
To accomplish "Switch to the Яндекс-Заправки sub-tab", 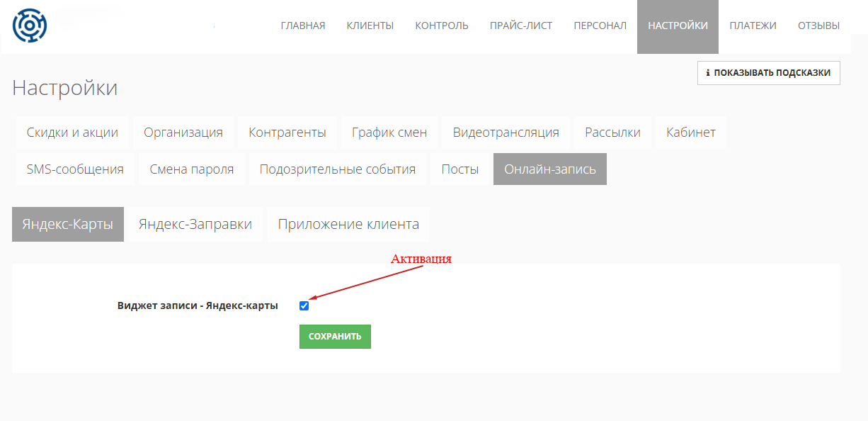I will (x=195, y=224).
